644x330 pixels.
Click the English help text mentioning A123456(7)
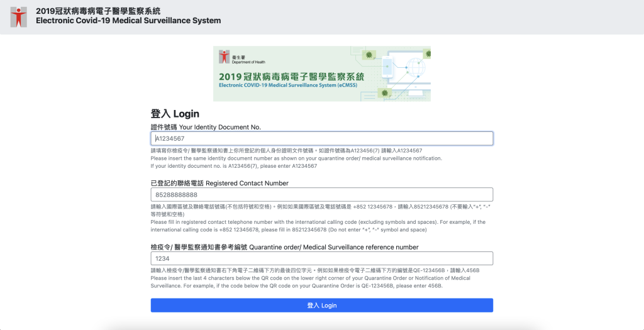(x=233, y=166)
